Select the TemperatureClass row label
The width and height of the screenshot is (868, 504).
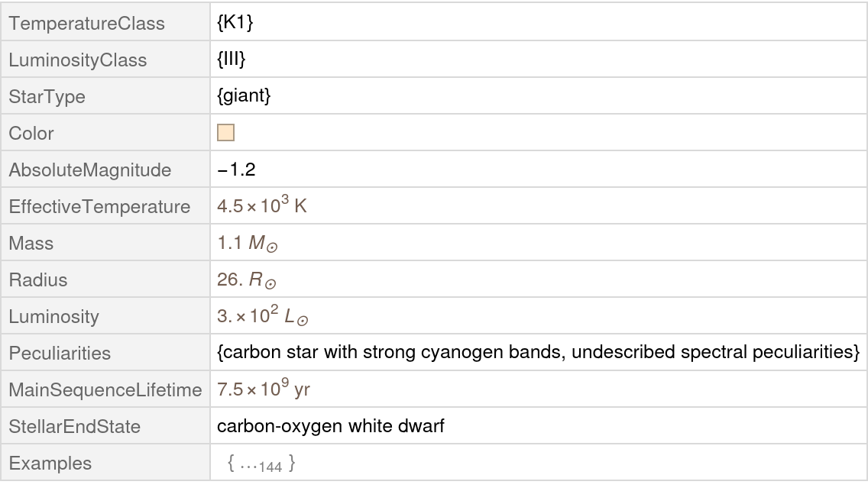pyautogui.click(x=86, y=24)
